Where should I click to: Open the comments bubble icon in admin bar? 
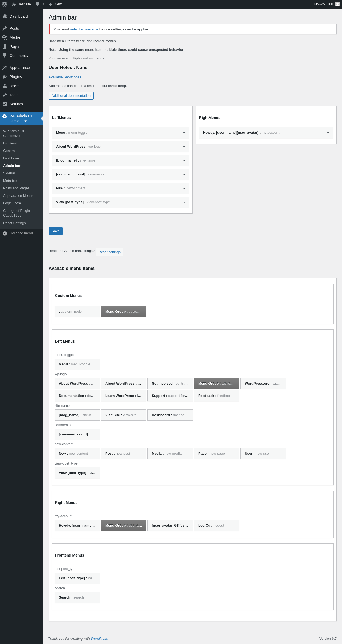[37, 4]
